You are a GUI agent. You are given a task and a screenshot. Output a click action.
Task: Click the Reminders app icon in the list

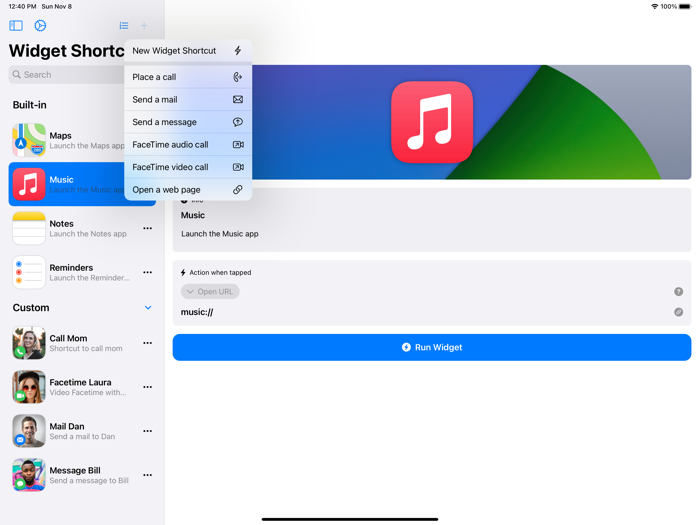tap(29, 272)
